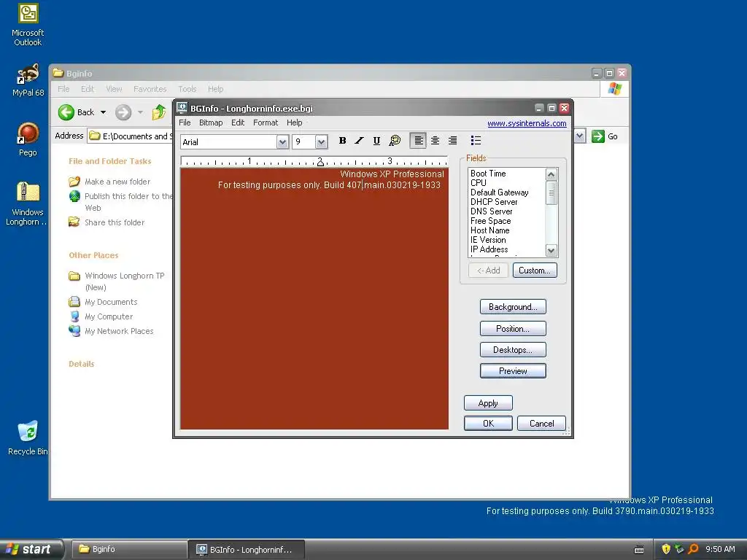Select Windows Longhorn zip desktop icon
The height and width of the screenshot is (560, 747).
(x=28, y=204)
